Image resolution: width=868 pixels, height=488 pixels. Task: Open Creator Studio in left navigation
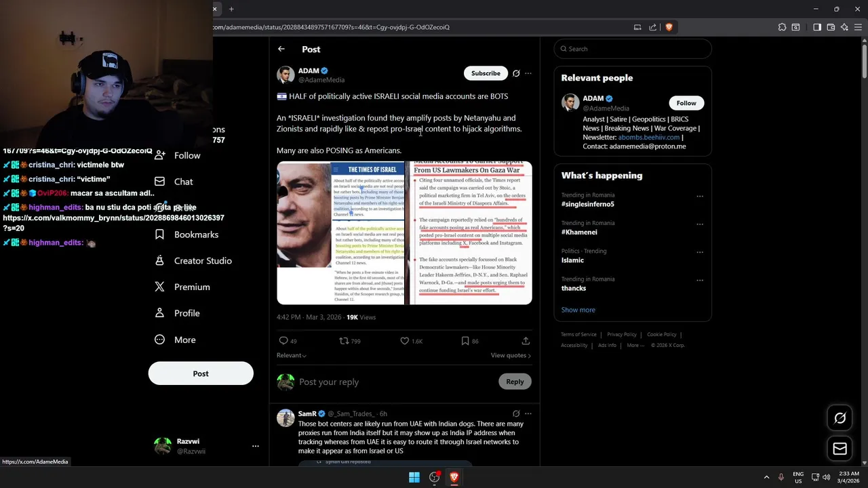(x=193, y=261)
